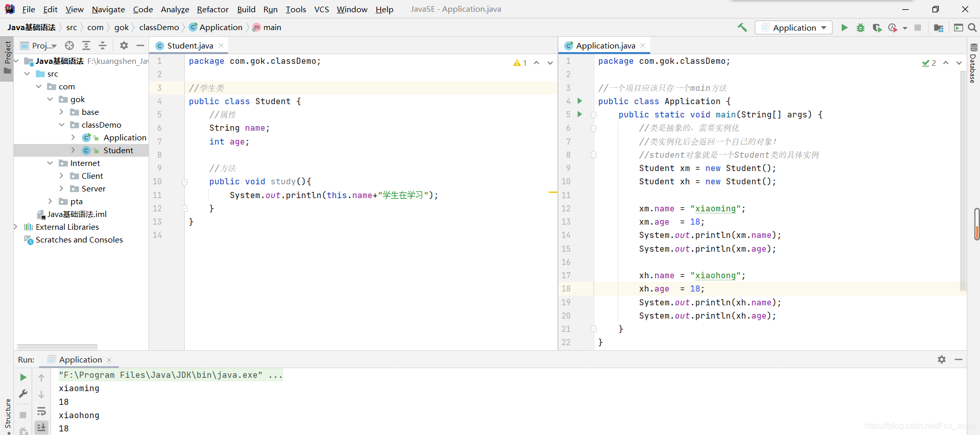Expand the pta package node
Screen dimensions: 980x435
pyautogui.click(x=50, y=201)
